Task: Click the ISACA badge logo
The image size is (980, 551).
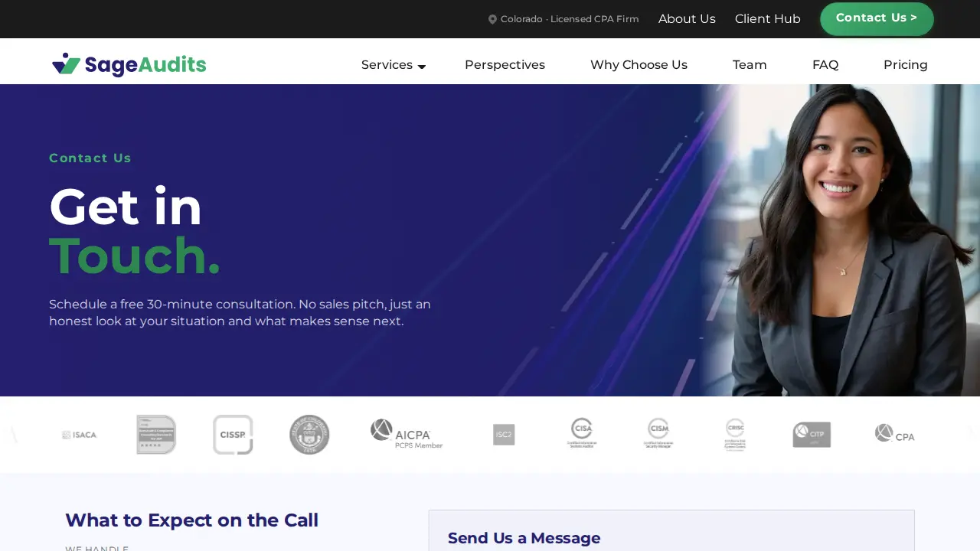Action: pos(80,435)
